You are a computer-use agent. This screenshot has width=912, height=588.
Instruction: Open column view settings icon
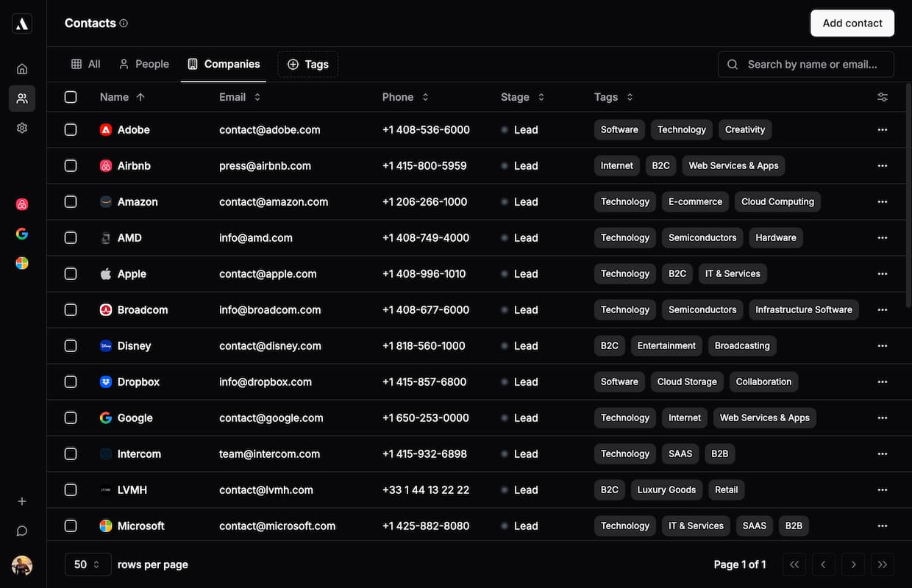883,97
